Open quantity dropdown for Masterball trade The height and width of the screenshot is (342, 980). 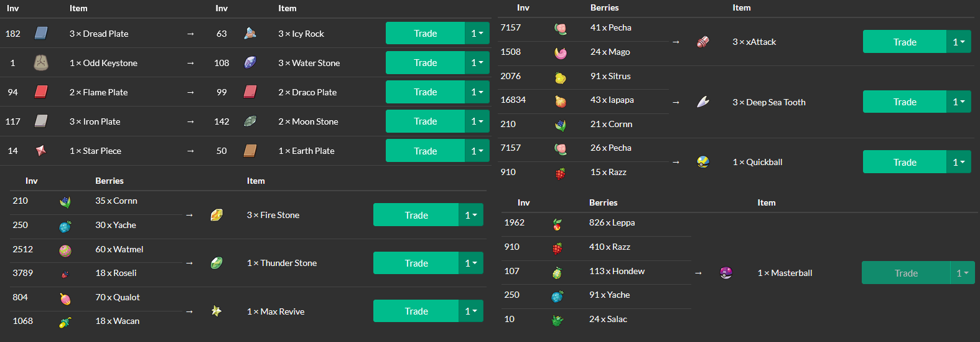click(x=963, y=273)
